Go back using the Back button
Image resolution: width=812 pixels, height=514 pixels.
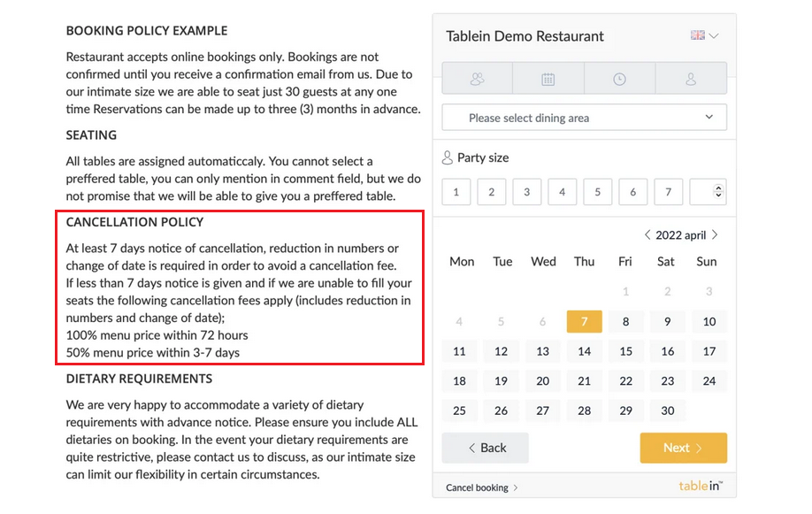point(485,448)
